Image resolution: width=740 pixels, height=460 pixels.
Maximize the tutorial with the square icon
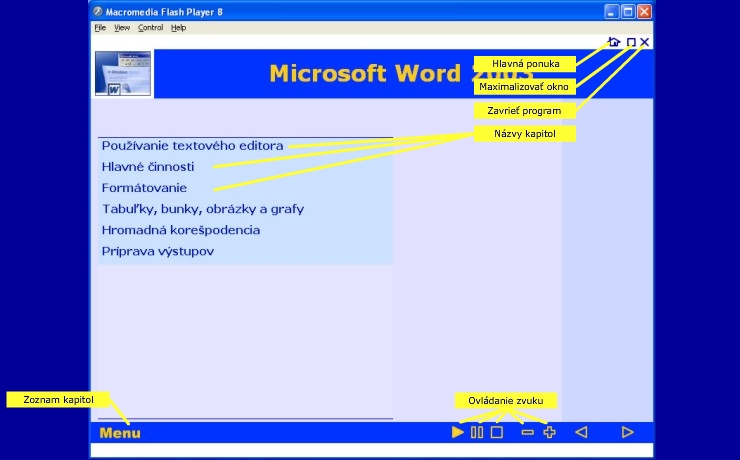point(631,42)
